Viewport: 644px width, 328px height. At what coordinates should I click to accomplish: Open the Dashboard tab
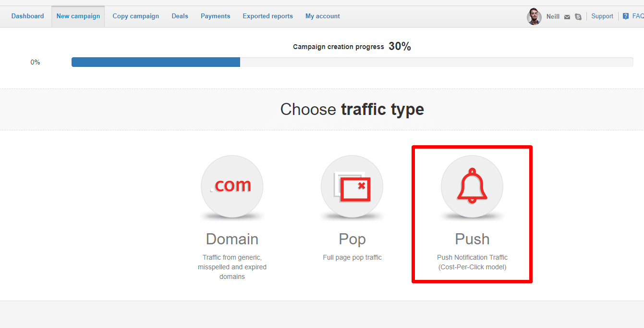click(x=27, y=16)
